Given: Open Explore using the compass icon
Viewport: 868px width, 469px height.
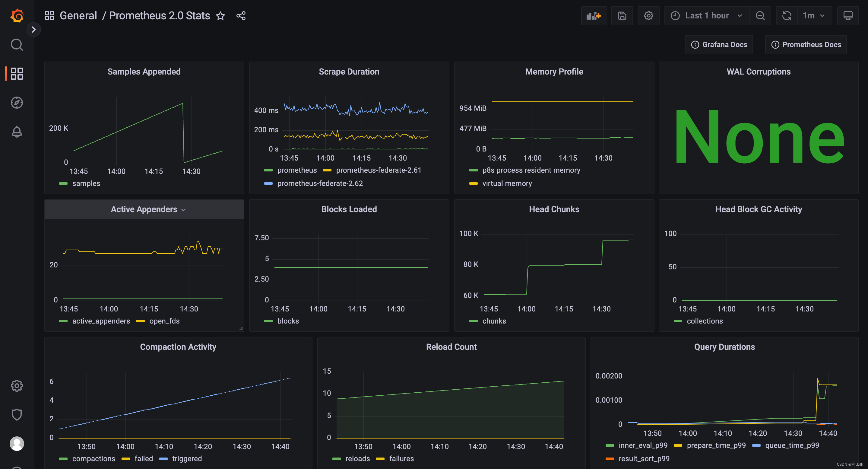Looking at the screenshot, I should coord(17,103).
